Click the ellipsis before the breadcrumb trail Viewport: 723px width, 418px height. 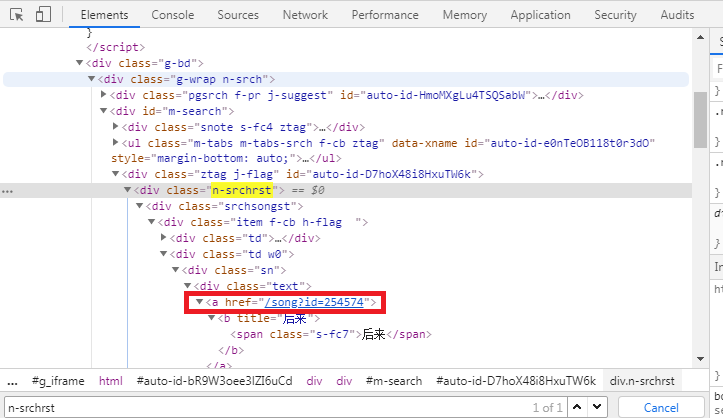[x=12, y=381]
